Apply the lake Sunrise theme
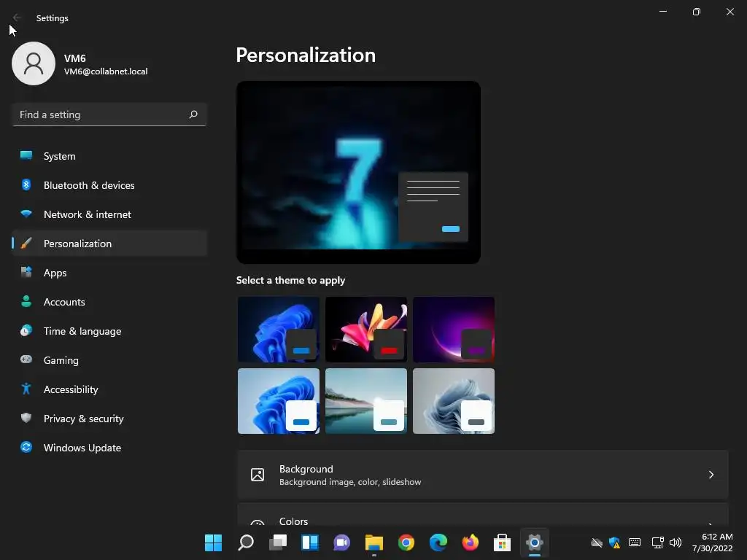The image size is (747, 560). pyautogui.click(x=366, y=401)
